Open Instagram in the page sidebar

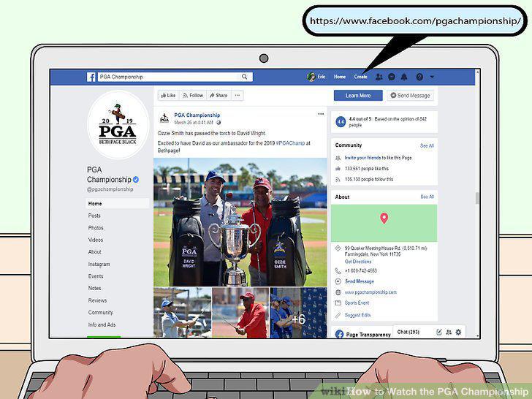point(99,265)
